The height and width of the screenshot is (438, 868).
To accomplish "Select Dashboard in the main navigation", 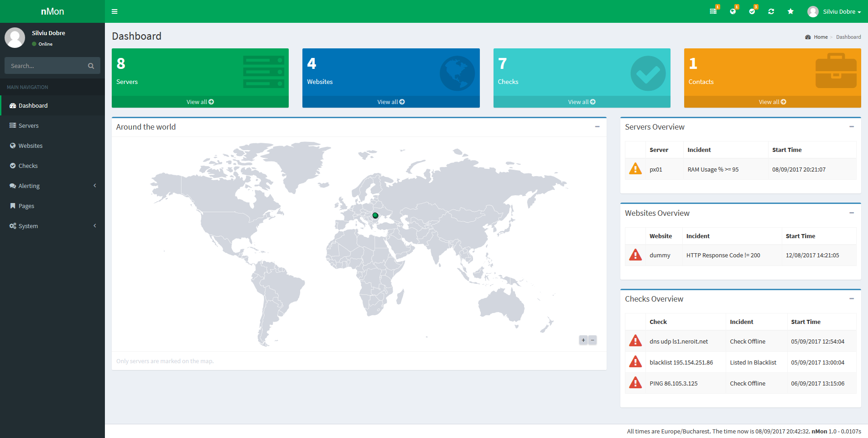I will 32,105.
